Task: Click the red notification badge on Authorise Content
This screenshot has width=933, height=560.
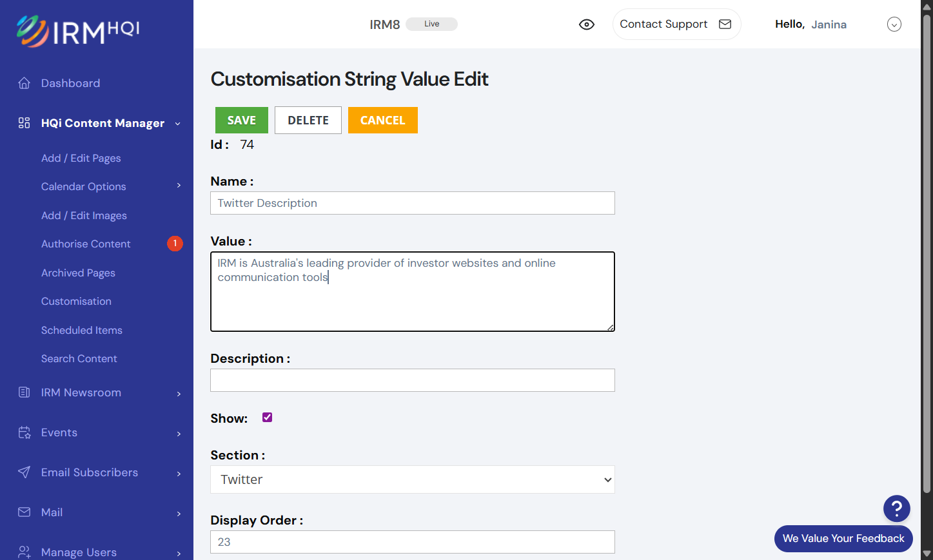Action: click(x=175, y=244)
